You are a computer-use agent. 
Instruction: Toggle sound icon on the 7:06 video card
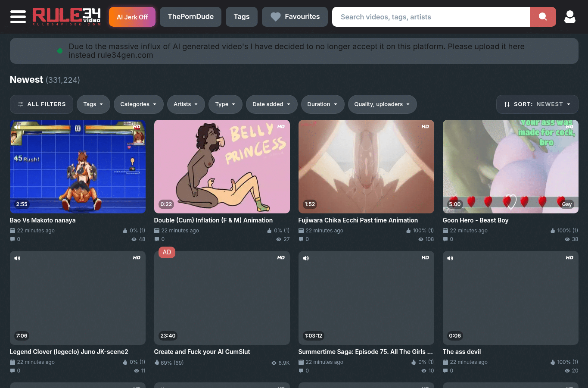[17, 258]
